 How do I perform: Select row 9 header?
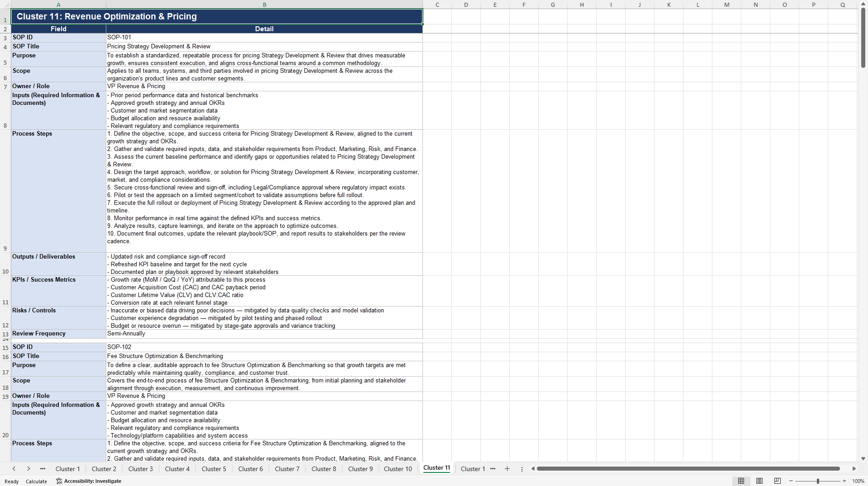5,191
